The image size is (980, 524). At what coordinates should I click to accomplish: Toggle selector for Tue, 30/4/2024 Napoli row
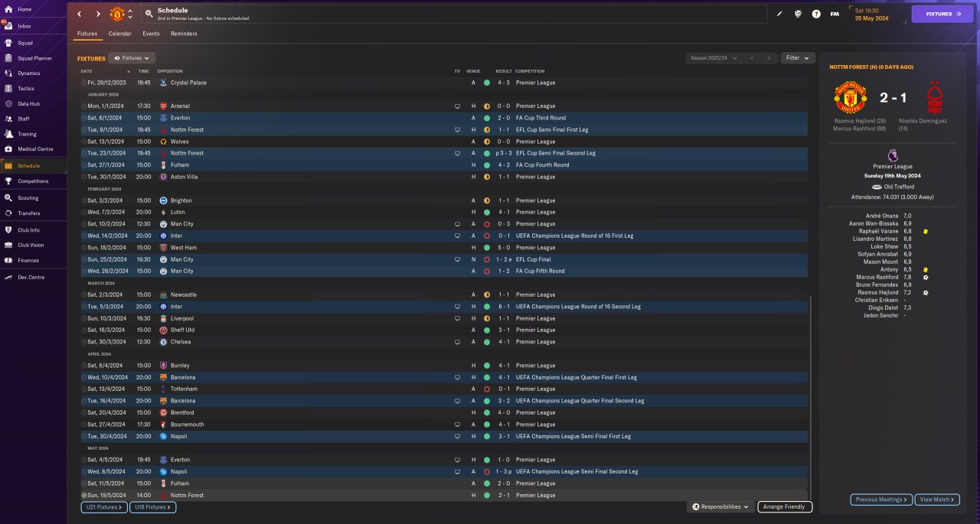click(83, 436)
